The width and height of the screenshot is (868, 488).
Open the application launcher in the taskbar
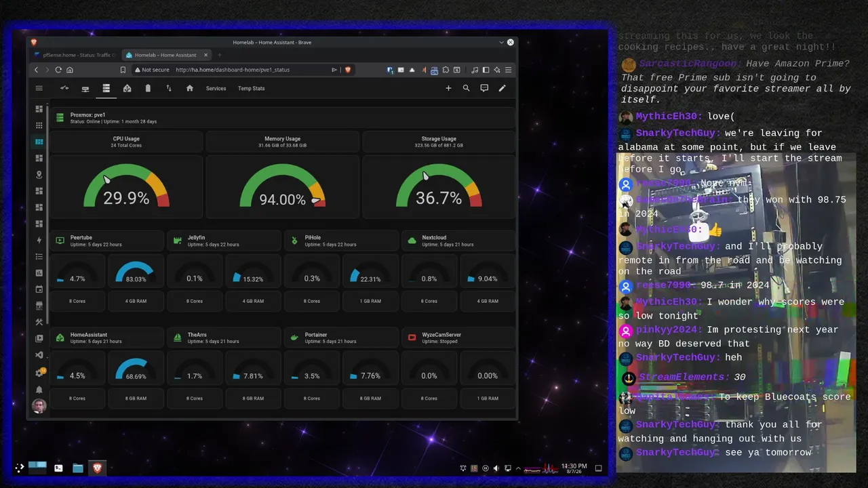(20, 468)
